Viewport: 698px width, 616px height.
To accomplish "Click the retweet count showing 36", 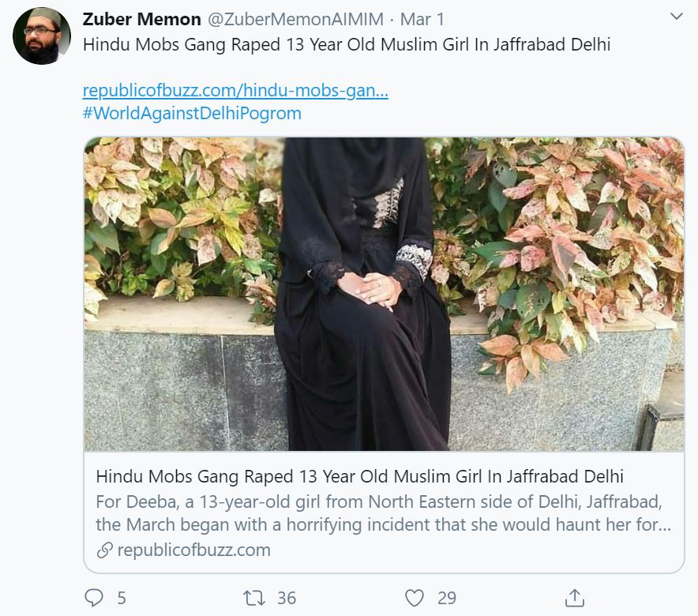I will (286, 599).
